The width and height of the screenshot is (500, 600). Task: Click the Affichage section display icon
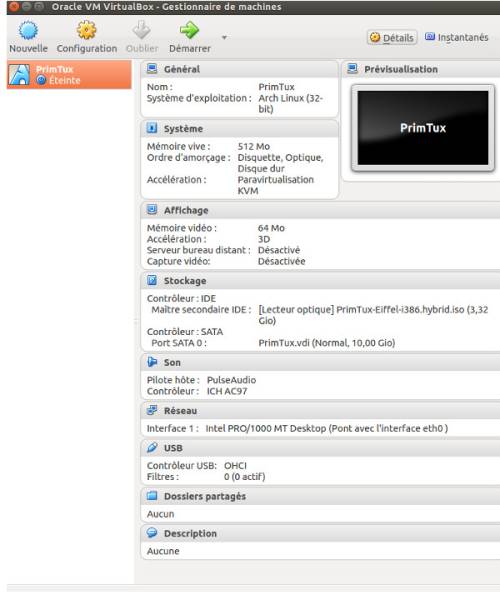tap(152, 210)
